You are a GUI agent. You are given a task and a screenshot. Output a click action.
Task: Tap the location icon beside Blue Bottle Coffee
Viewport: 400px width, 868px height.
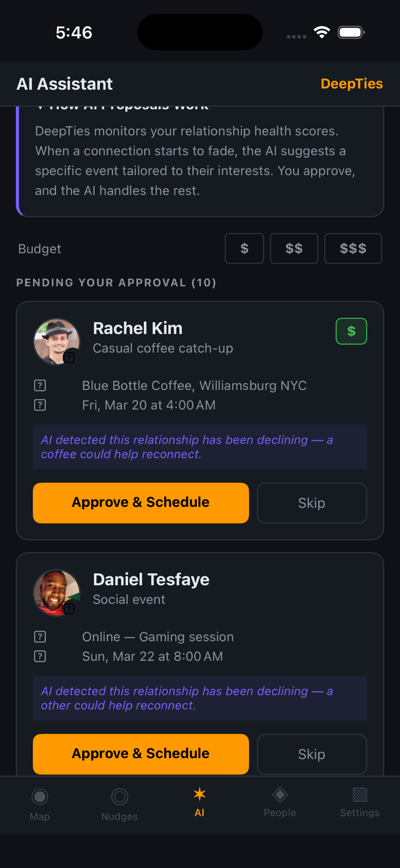point(40,386)
